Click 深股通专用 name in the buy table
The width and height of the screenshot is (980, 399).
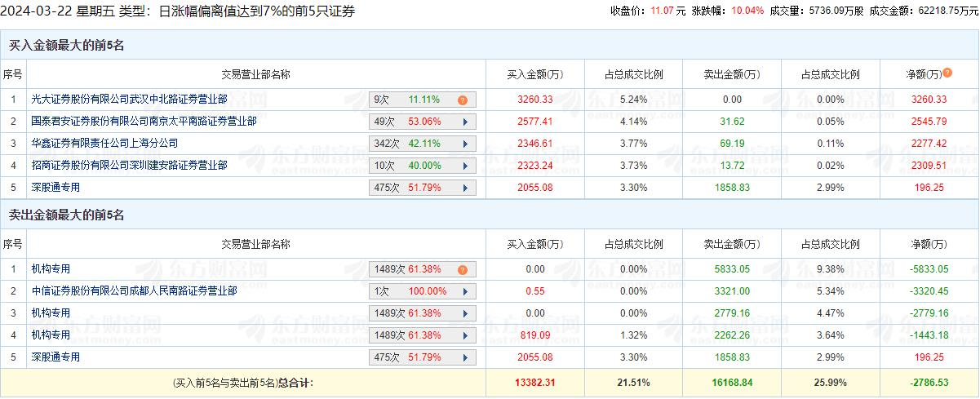click(x=56, y=188)
